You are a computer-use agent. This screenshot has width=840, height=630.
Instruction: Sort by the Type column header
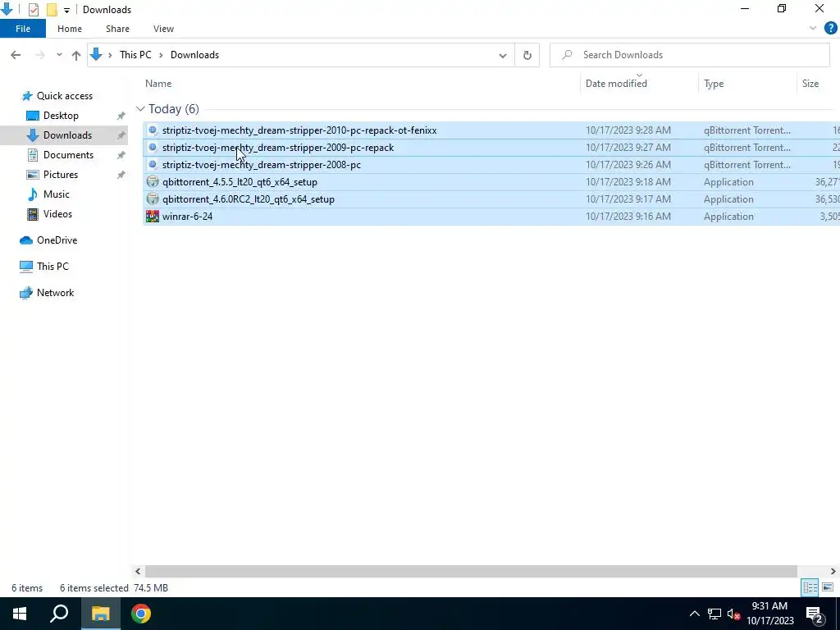(x=714, y=84)
